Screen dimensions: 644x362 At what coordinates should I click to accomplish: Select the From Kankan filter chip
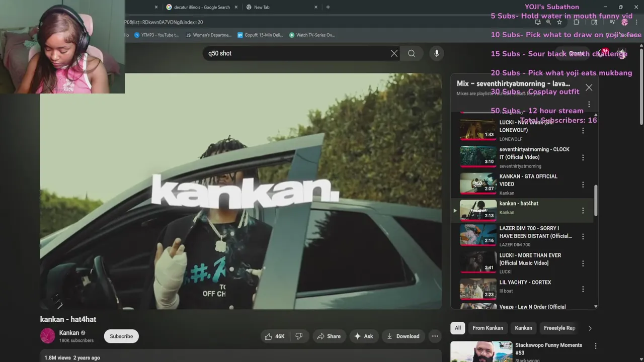488,328
